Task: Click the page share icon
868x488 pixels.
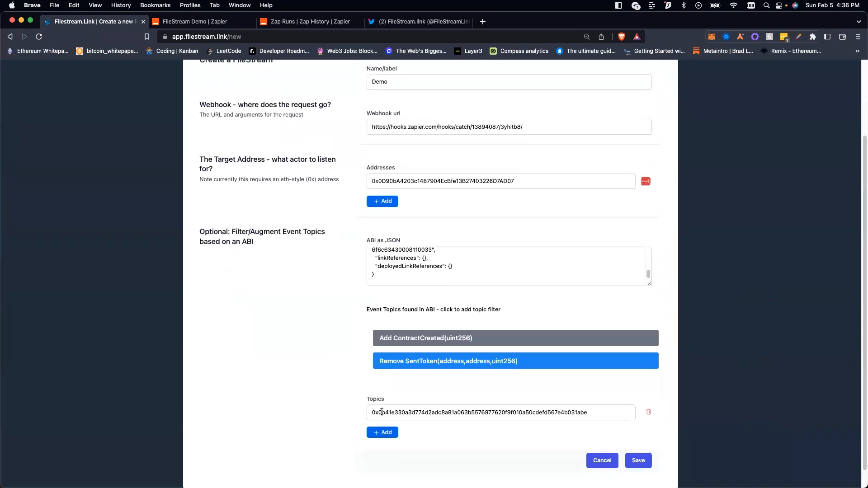Action: click(601, 37)
